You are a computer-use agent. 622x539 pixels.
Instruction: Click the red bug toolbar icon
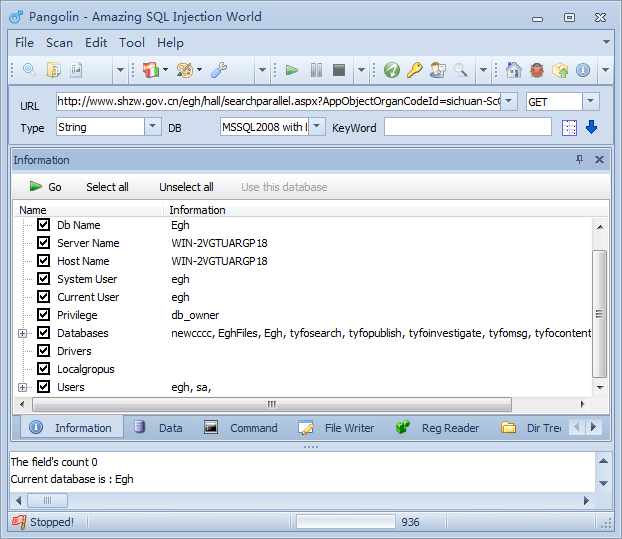[537, 70]
